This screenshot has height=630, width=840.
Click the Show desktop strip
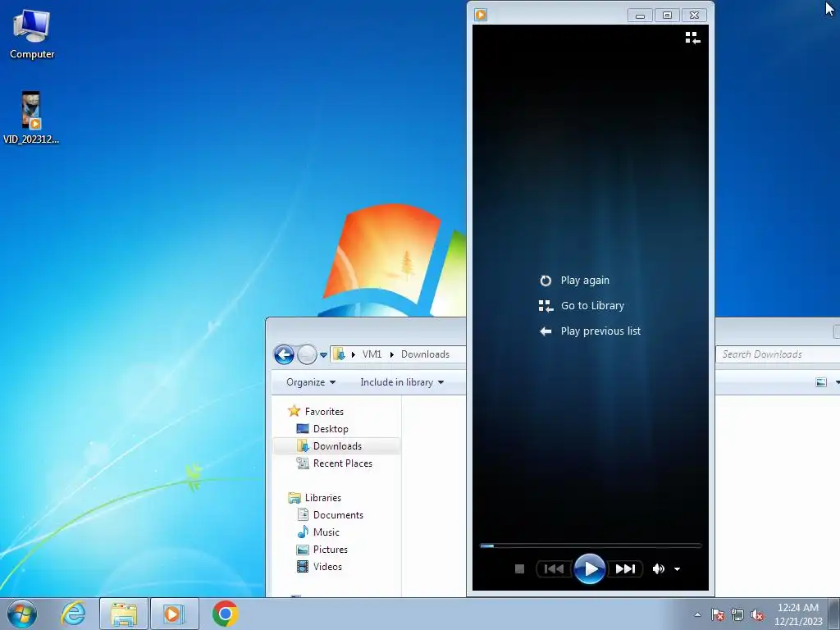point(834,614)
